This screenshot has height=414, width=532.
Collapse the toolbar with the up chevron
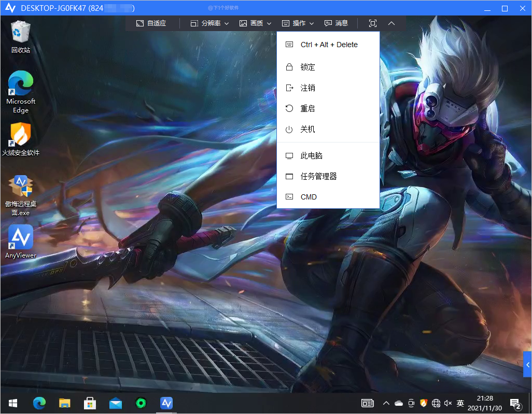point(391,23)
